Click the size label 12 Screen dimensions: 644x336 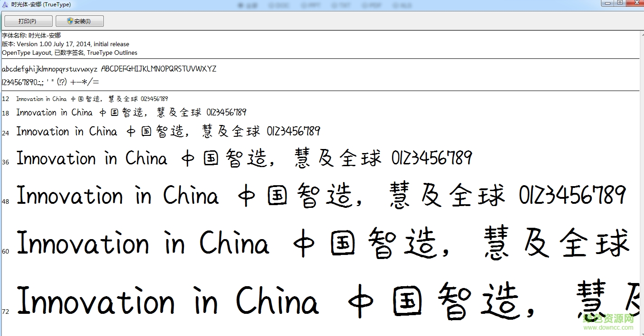[5, 99]
